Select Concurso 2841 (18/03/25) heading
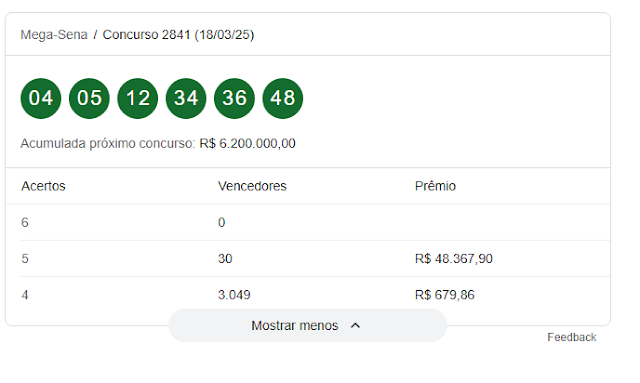 178,35
